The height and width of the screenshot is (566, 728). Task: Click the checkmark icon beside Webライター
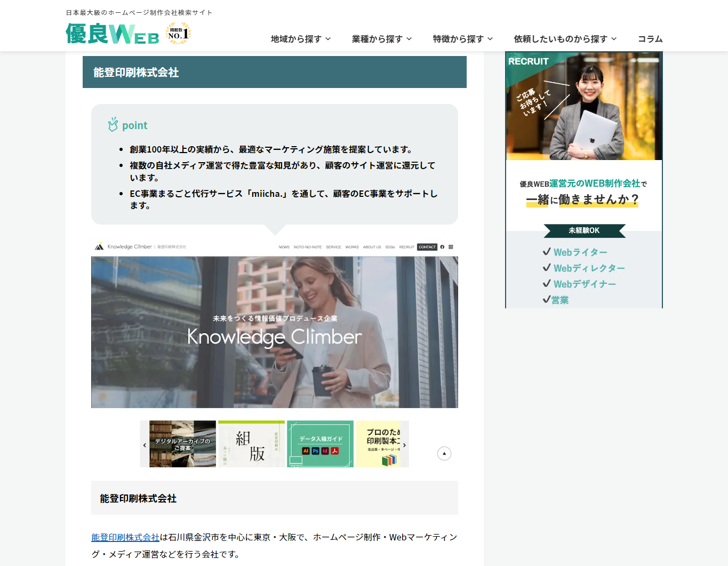[547, 252]
